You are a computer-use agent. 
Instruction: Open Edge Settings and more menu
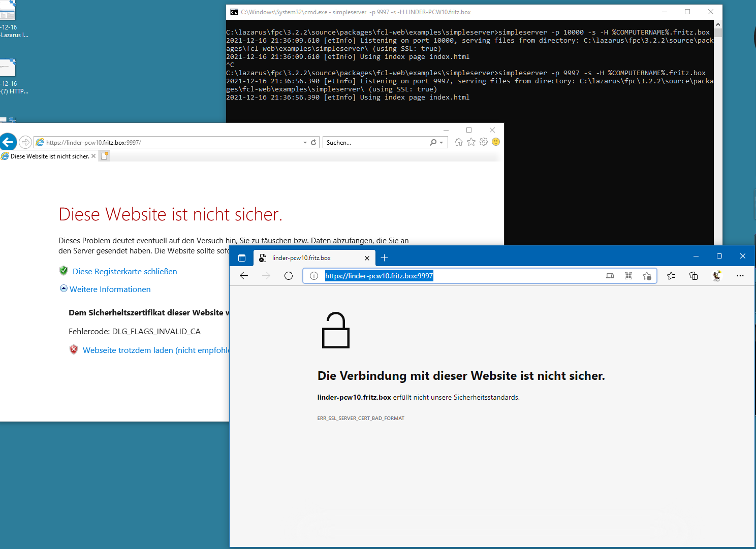(x=740, y=276)
